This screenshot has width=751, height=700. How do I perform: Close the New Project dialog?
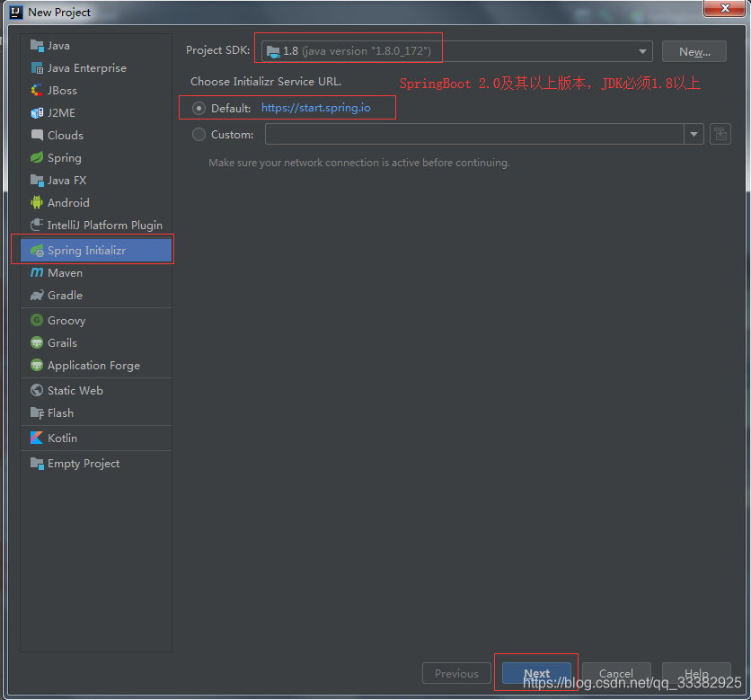[725, 8]
